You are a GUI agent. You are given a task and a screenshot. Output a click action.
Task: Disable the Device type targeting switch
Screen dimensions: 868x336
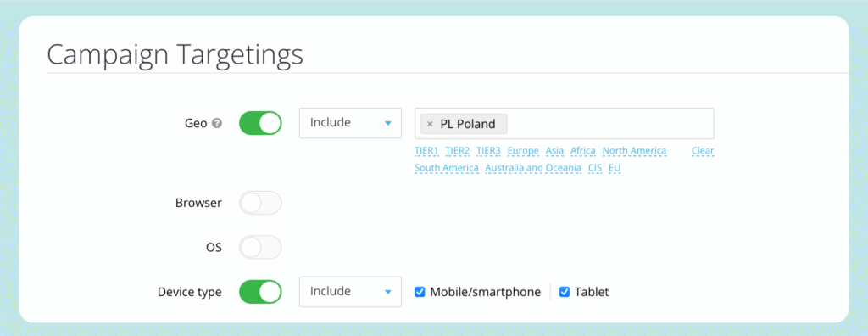[x=260, y=292]
